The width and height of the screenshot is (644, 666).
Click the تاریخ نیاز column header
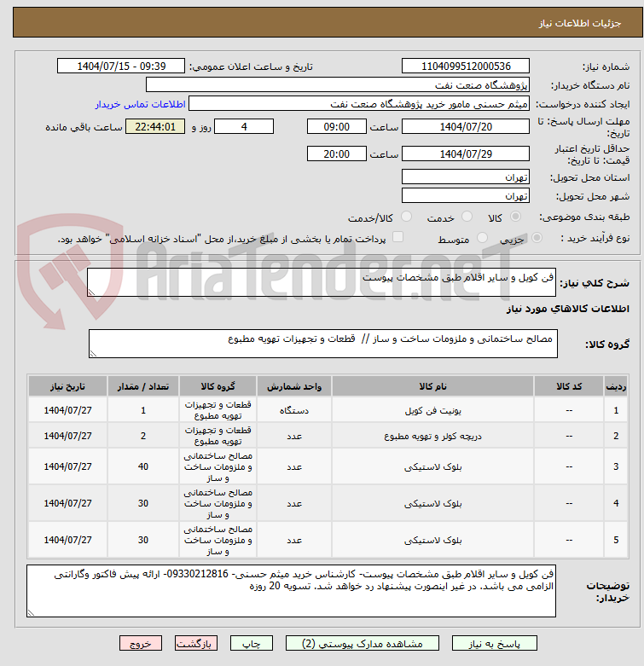tap(67, 386)
